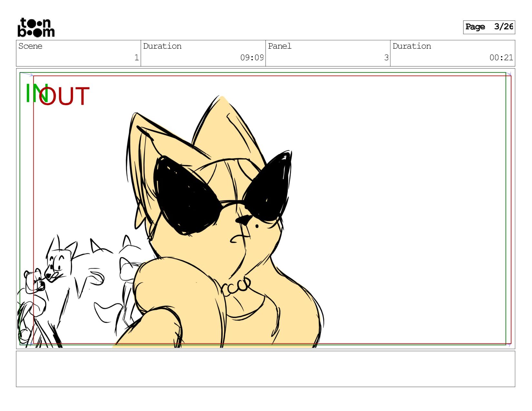Click the empty notes box below the panel

[x=265, y=369]
